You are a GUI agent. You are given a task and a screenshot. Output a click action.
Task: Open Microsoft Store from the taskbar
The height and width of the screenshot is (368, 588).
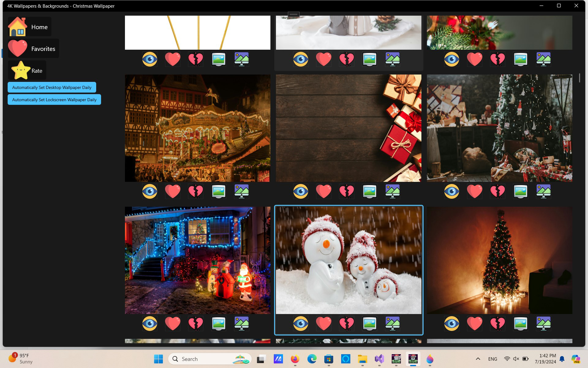329,359
